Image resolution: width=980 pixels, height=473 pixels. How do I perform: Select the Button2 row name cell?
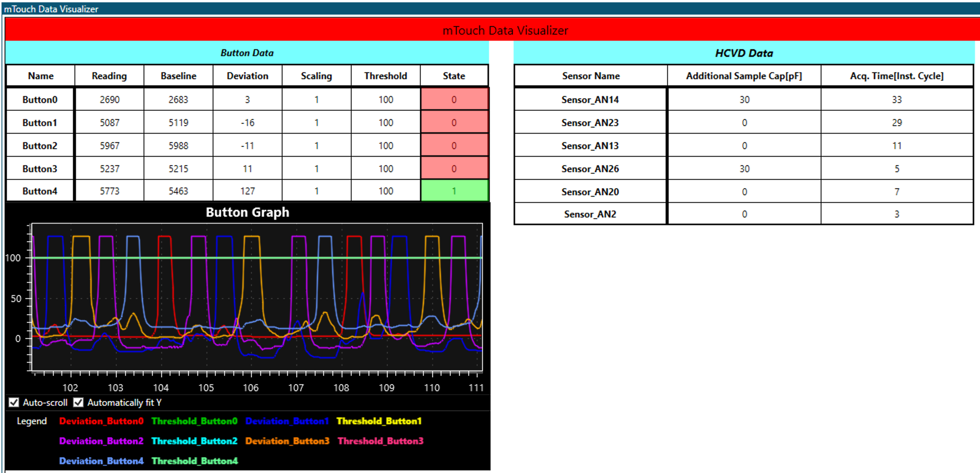(x=40, y=146)
